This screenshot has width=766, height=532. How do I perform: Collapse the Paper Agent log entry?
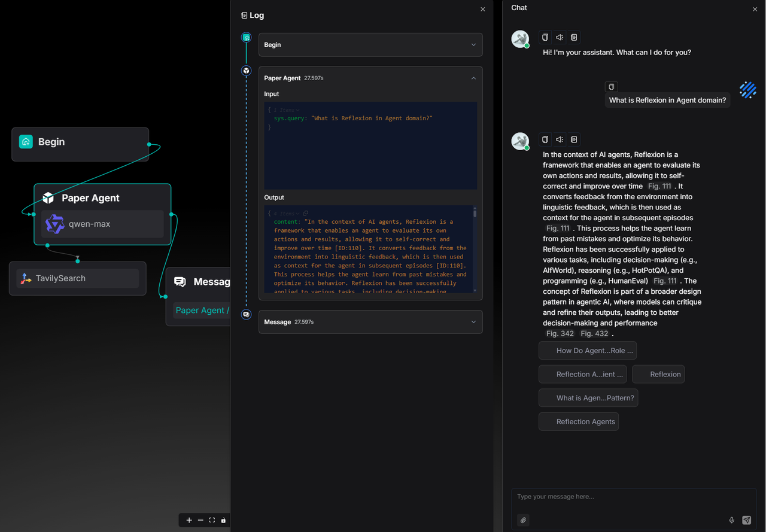(x=473, y=78)
